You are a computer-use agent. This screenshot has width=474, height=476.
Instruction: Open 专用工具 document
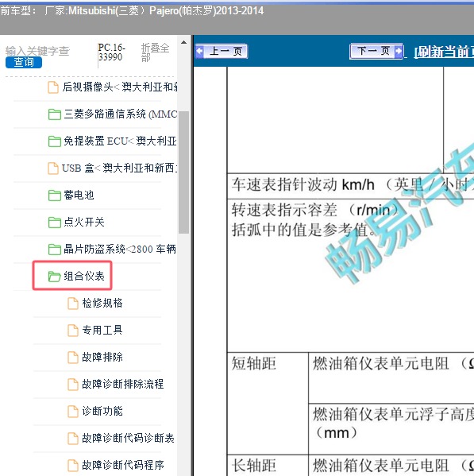click(102, 330)
